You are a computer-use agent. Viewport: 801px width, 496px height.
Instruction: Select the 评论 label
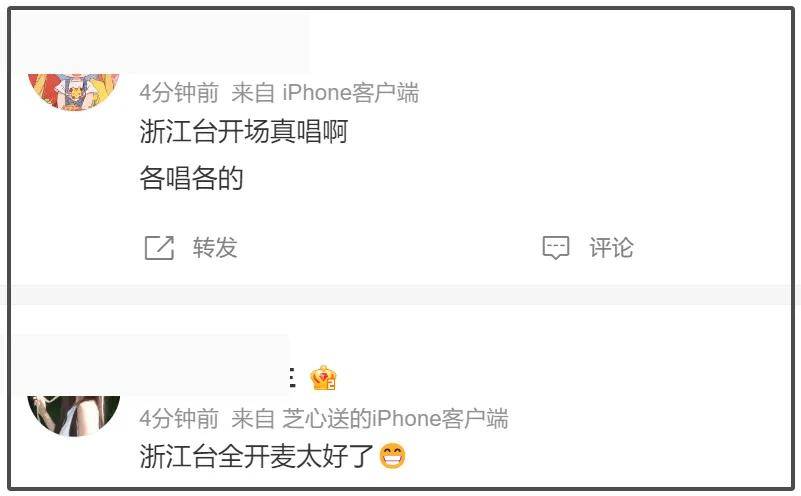[x=611, y=248]
